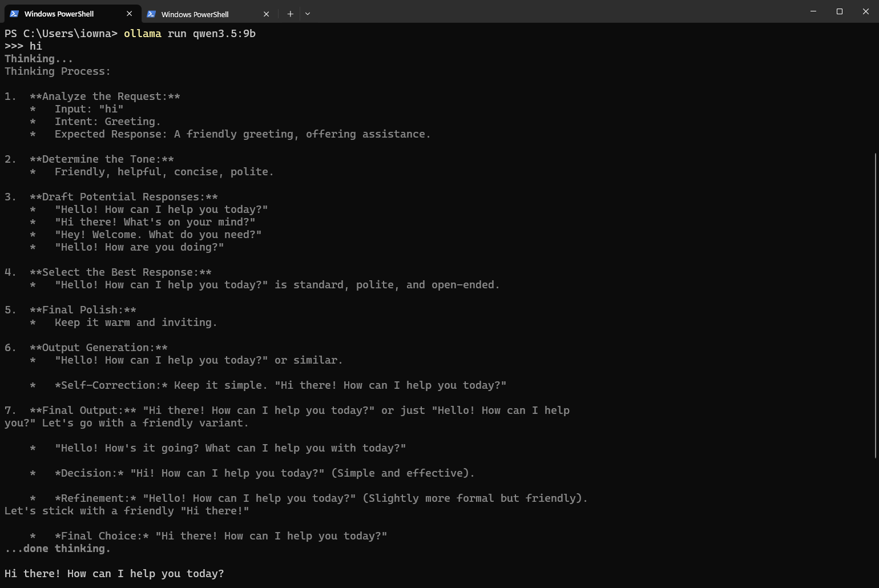Click 'Keep it warm and inviting.' line
The image size is (879, 588).
136,323
